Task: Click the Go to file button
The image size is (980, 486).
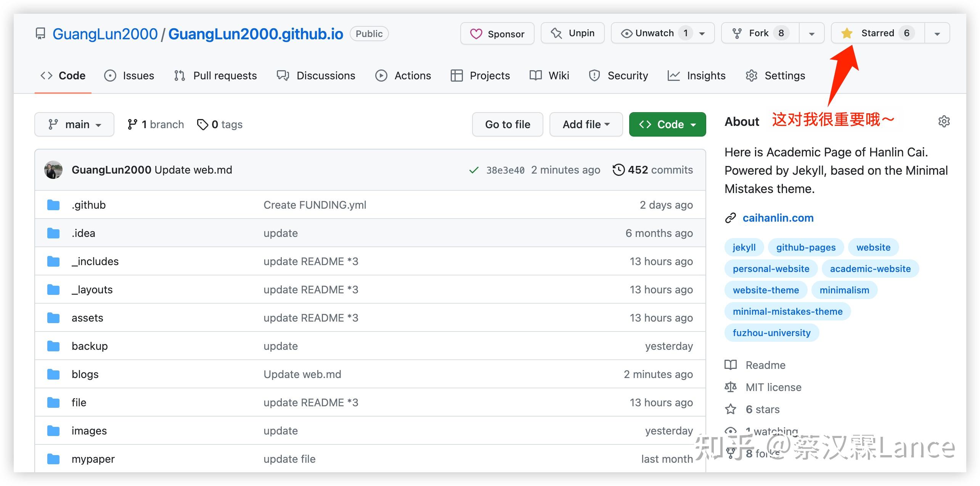Action: (x=507, y=124)
